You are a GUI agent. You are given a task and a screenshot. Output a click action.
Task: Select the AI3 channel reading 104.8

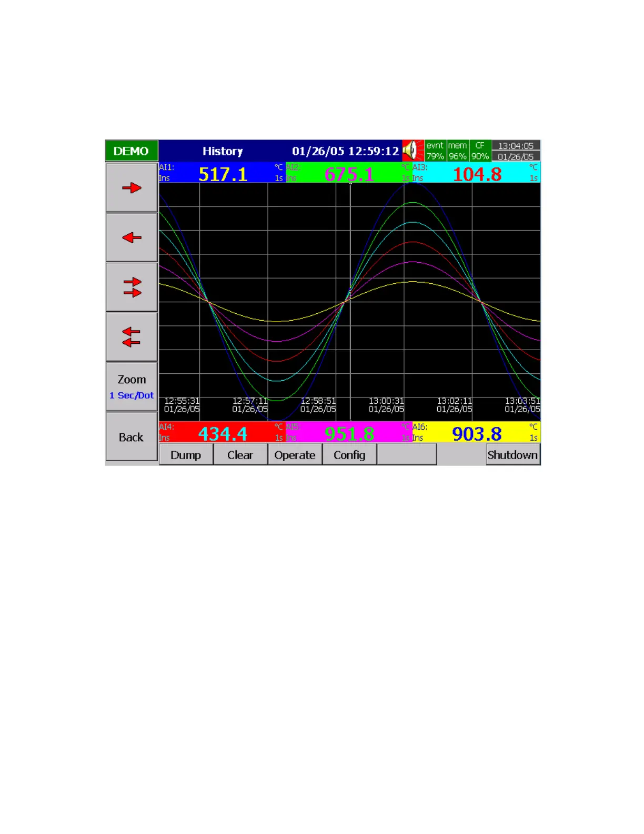476,173
